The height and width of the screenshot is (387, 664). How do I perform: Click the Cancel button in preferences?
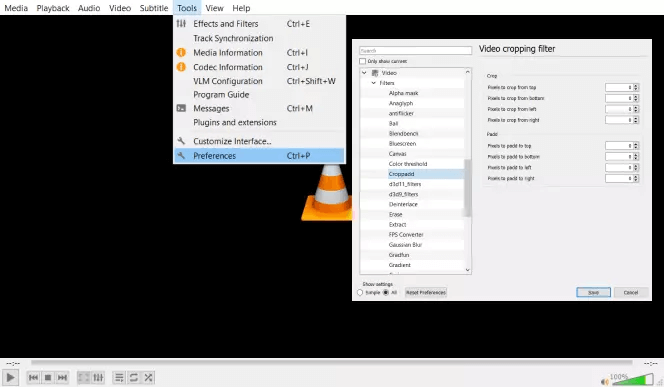click(x=631, y=293)
